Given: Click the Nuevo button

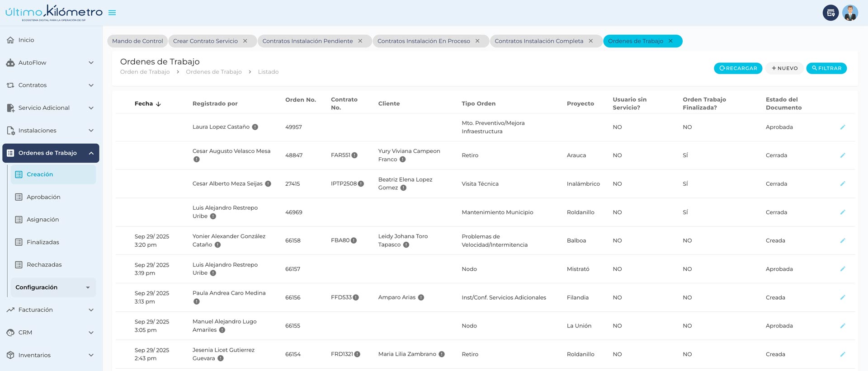Looking at the screenshot, I should coord(784,68).
